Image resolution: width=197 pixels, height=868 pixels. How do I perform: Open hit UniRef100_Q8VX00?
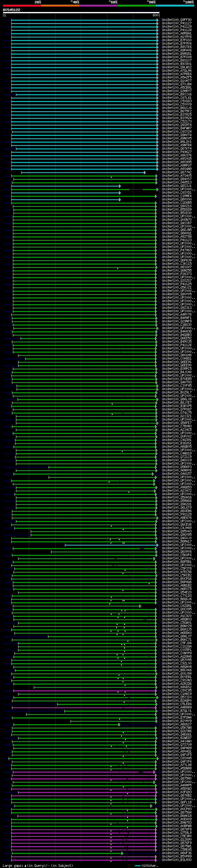click(176, 200)
